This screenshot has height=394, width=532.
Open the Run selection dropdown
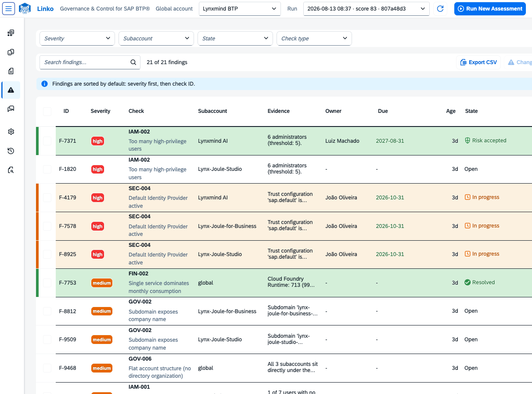click(366, 9)
